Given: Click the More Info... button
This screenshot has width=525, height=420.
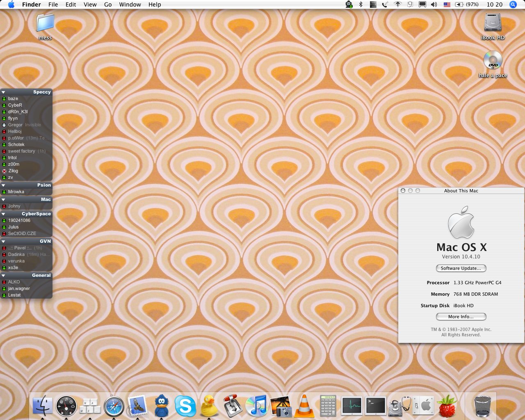Looking at the screenshot, I should pos(461,317).
